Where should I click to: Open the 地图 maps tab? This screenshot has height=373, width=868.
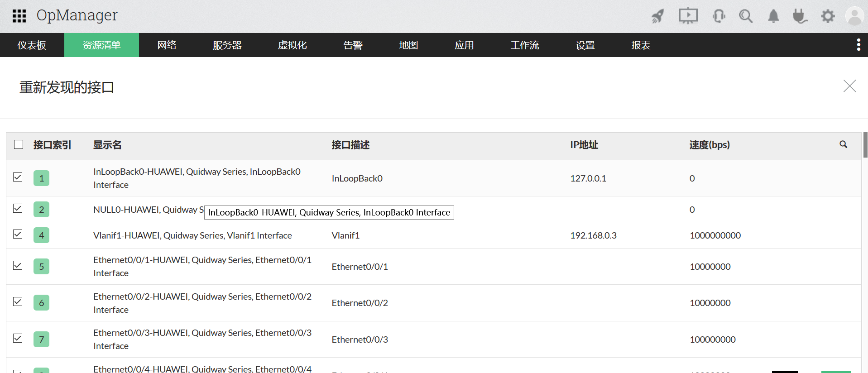coord(408,45)
